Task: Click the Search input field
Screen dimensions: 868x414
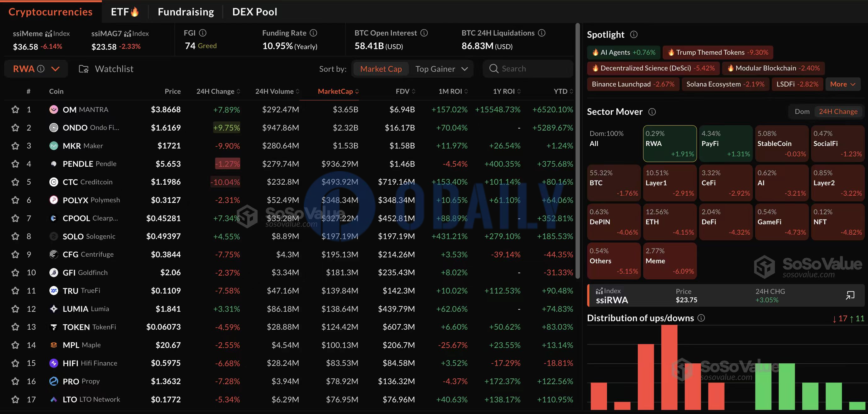Action: point(528,69)
